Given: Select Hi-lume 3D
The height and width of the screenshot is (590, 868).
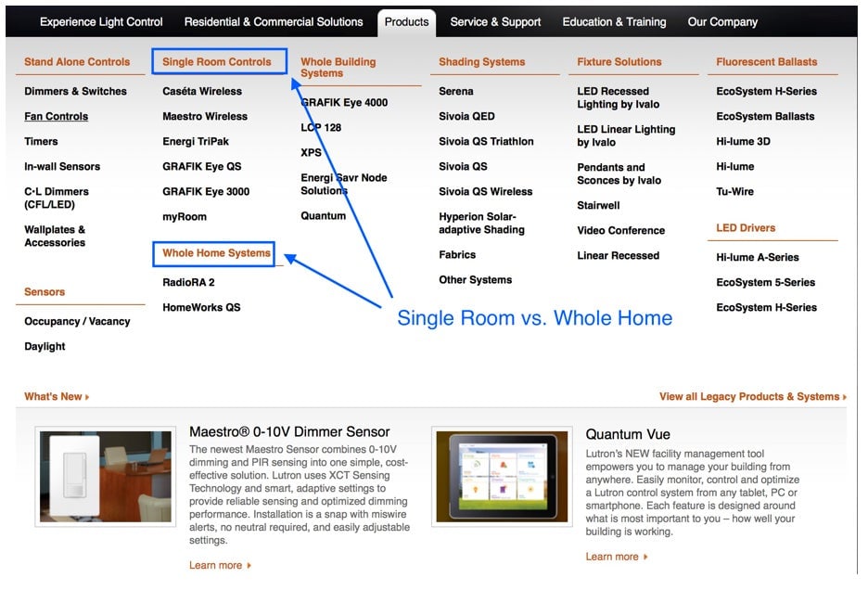Looking at the screenshot, I should tap(744, 141).
